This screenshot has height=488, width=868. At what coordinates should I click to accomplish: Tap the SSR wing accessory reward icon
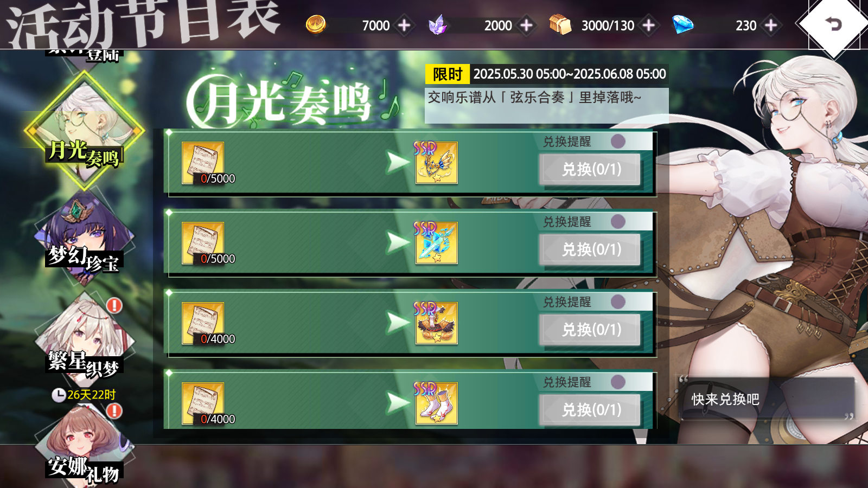pos(436,163)
